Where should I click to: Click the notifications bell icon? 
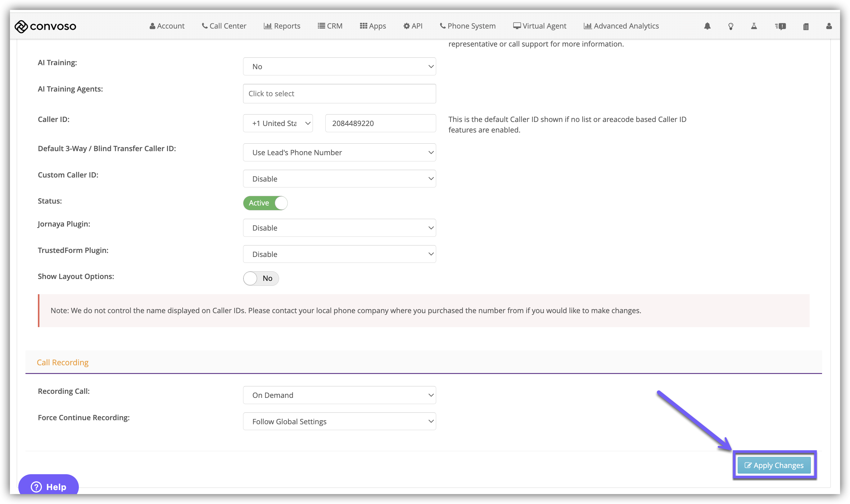point(707,26)
